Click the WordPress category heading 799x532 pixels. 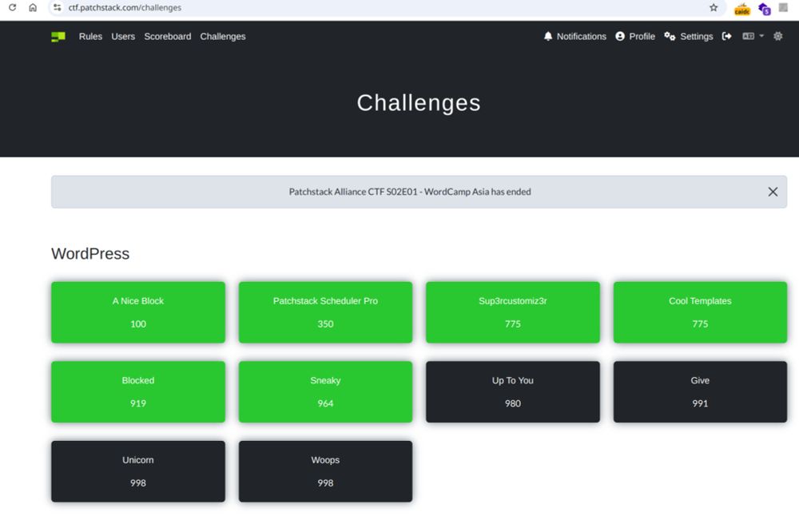coord(90,254)
